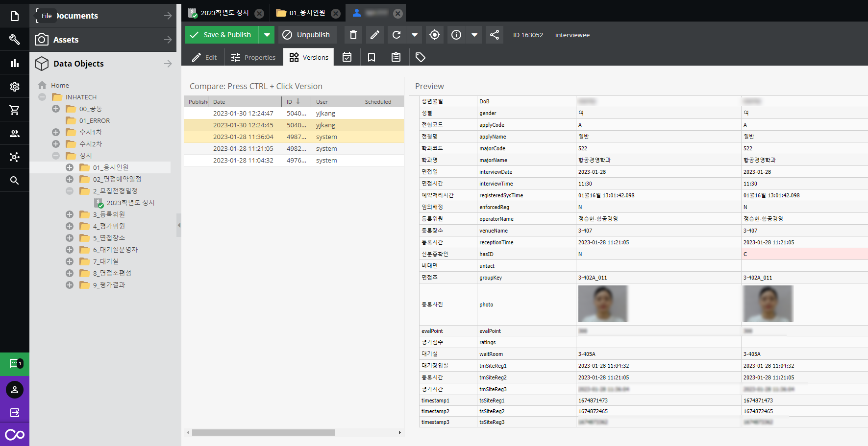This screenshot has height=446, width=868.
Task: Expand the 3_등록위원 folder
Action: (x=70, y=214)
